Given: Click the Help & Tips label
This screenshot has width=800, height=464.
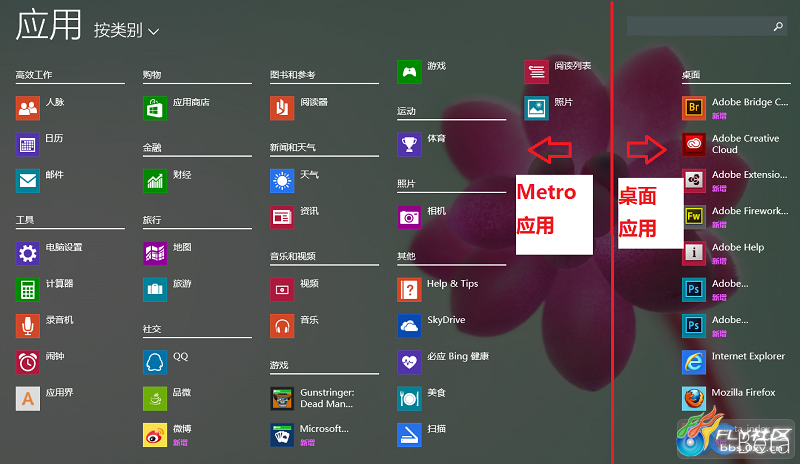Looking at the screenshot, I should 453,284.
